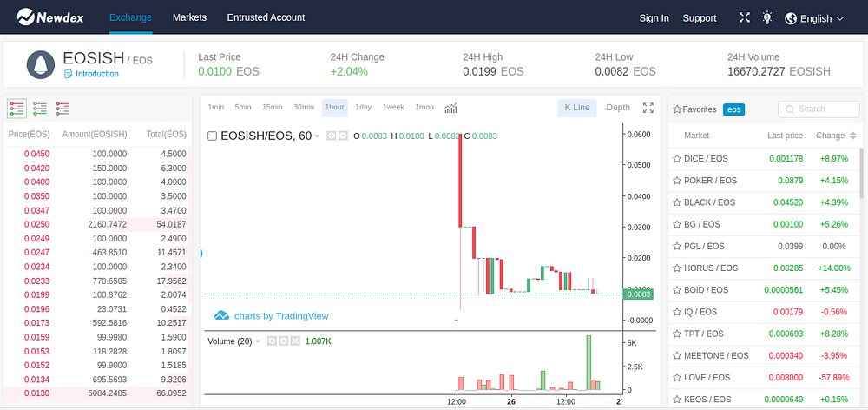
Task: Open the Exchange tab
Action: click(131, 17)
